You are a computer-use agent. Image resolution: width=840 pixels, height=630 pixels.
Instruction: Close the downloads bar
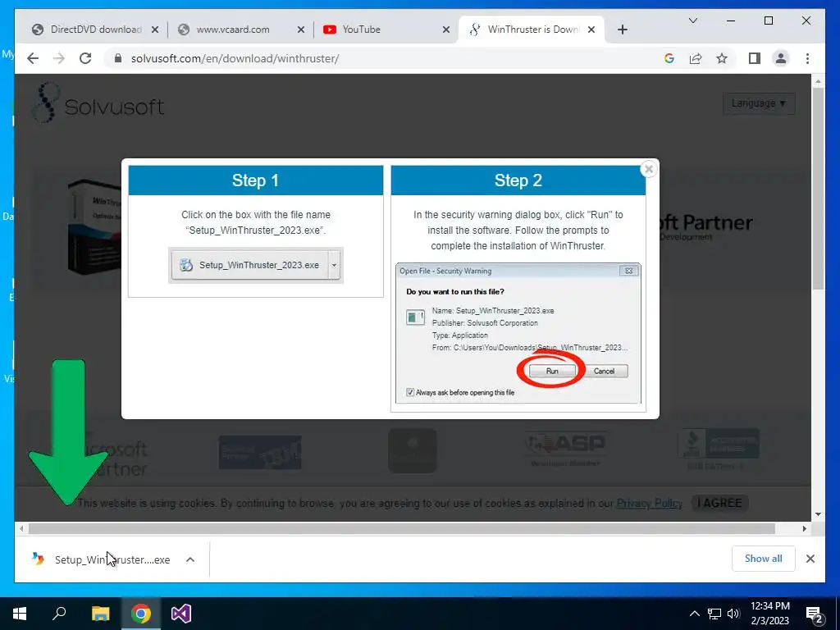[810, 559]
